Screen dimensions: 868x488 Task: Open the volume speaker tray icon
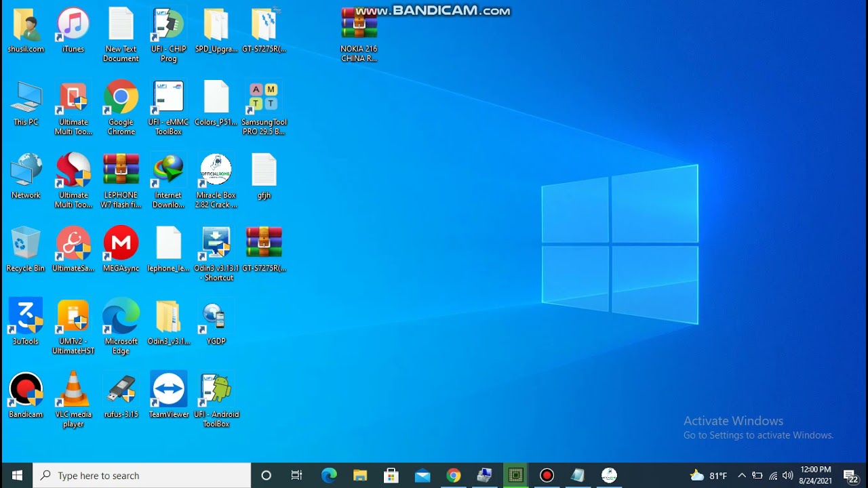787,475
